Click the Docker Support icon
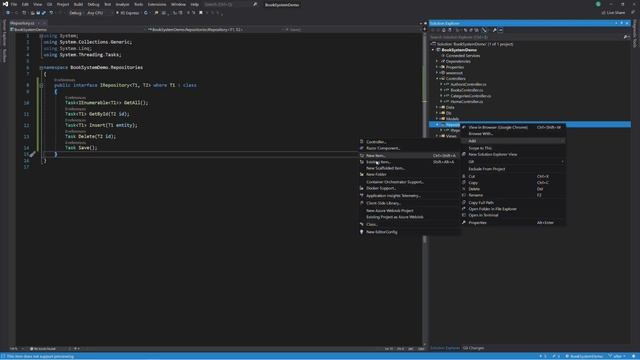The height and width of the screenshot is (360, 640). coord(362,188)
